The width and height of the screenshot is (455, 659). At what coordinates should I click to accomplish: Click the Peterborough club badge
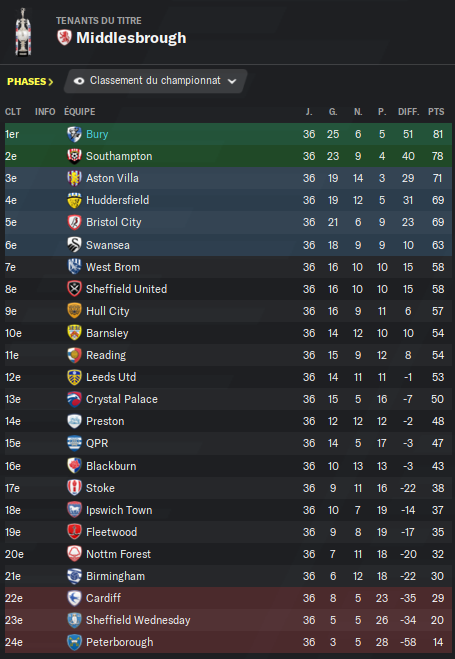click(74, 642)
